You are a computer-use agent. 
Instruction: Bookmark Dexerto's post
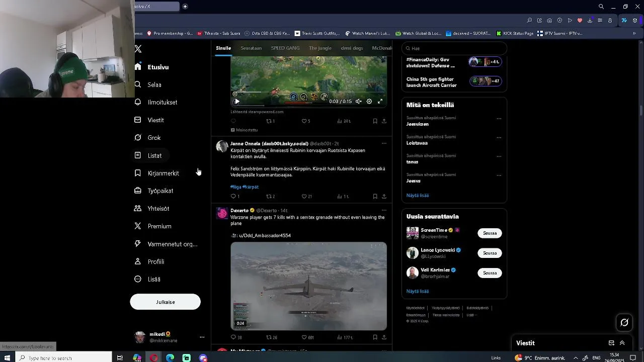(375, 337)
